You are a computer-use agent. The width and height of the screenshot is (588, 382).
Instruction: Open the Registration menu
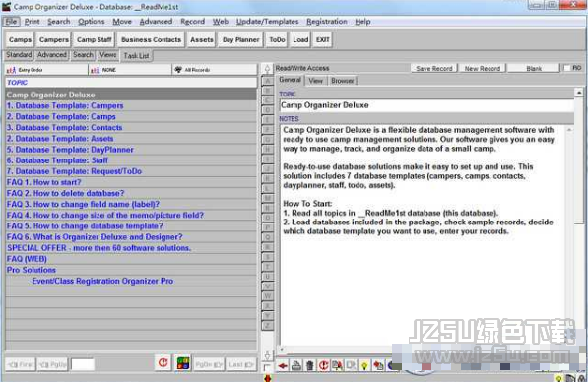point(327,22)
